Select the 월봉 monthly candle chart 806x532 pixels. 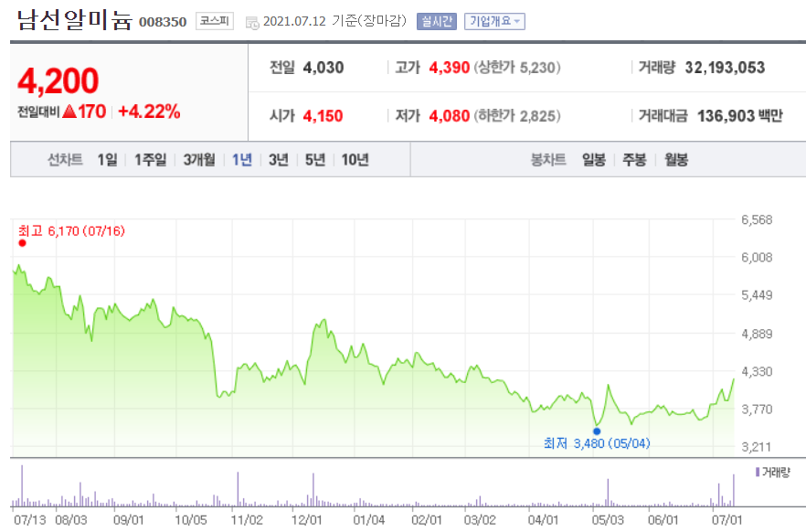pos(676,160)
